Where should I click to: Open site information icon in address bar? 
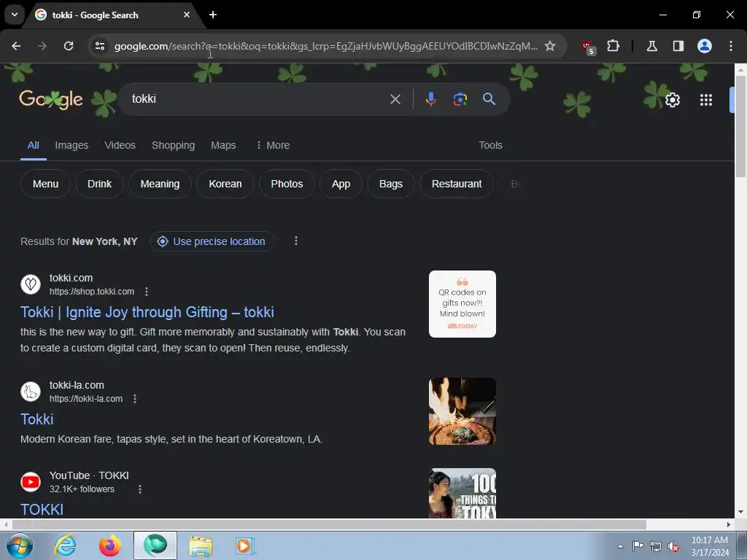100,46
